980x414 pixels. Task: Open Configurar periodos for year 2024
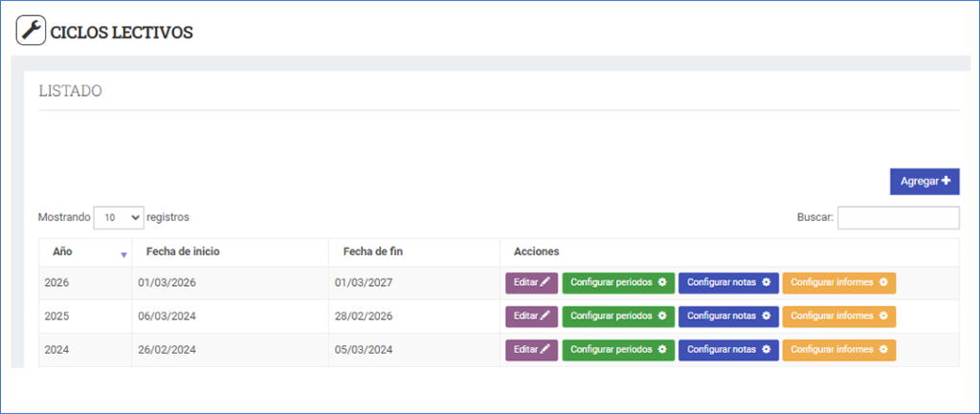coord(617,350)
